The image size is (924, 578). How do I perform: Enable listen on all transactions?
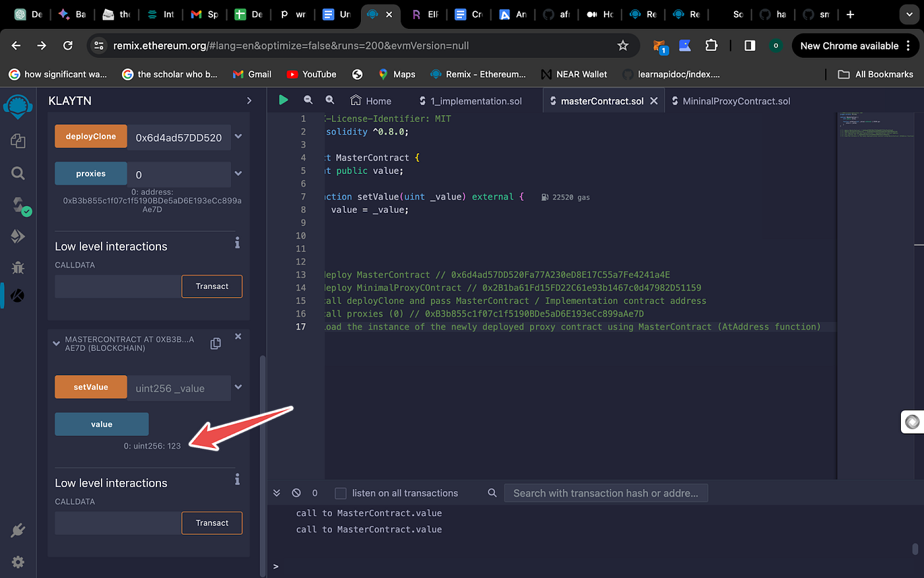tap(341, 493)
